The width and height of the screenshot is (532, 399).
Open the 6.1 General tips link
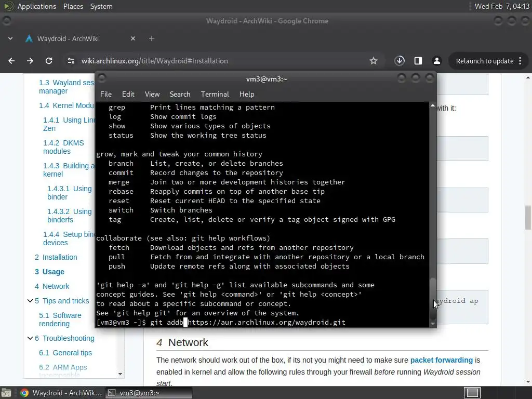[65, 353]
